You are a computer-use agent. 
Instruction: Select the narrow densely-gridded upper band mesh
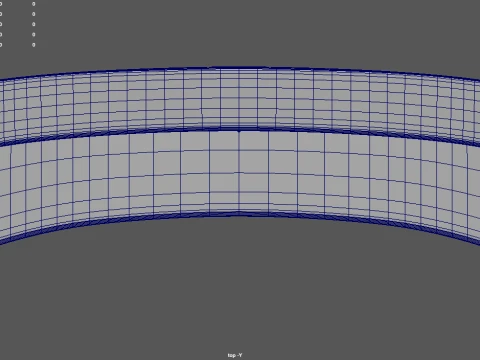coord(240,98)
